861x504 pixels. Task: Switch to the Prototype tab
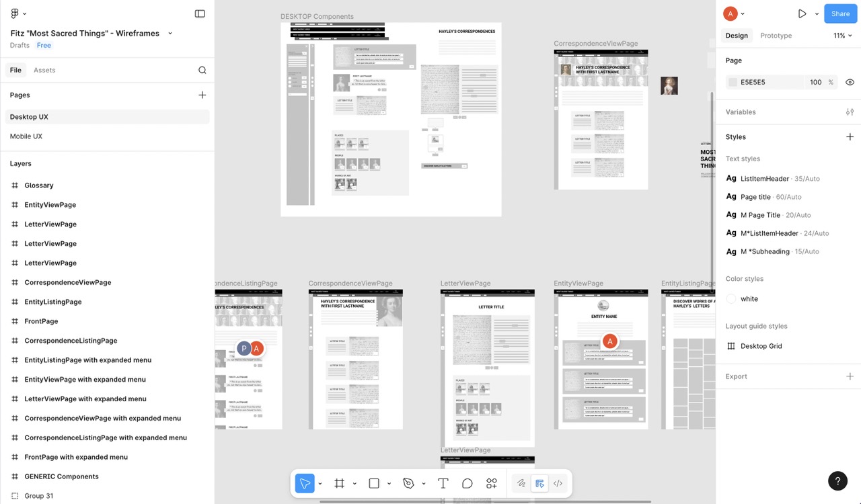(x=776, y=36)
